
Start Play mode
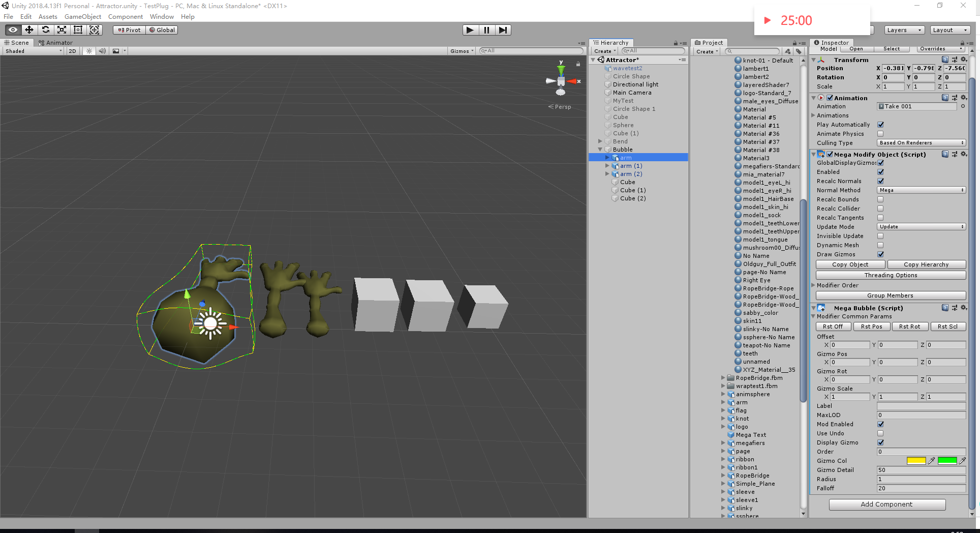470,30
